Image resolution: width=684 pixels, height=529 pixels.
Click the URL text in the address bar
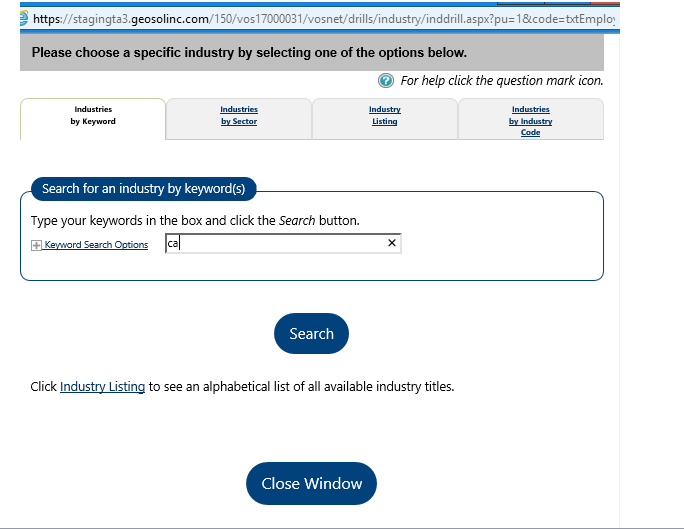point(320,18)
